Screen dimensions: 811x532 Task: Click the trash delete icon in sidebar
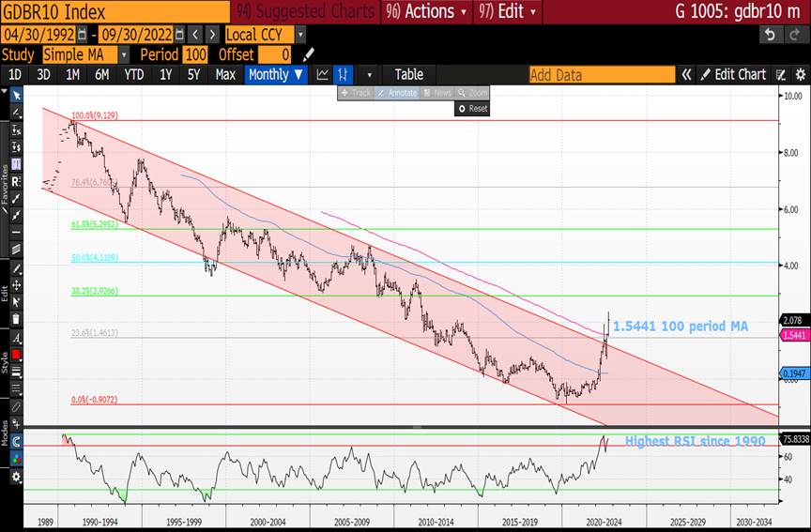click(16, 319)
